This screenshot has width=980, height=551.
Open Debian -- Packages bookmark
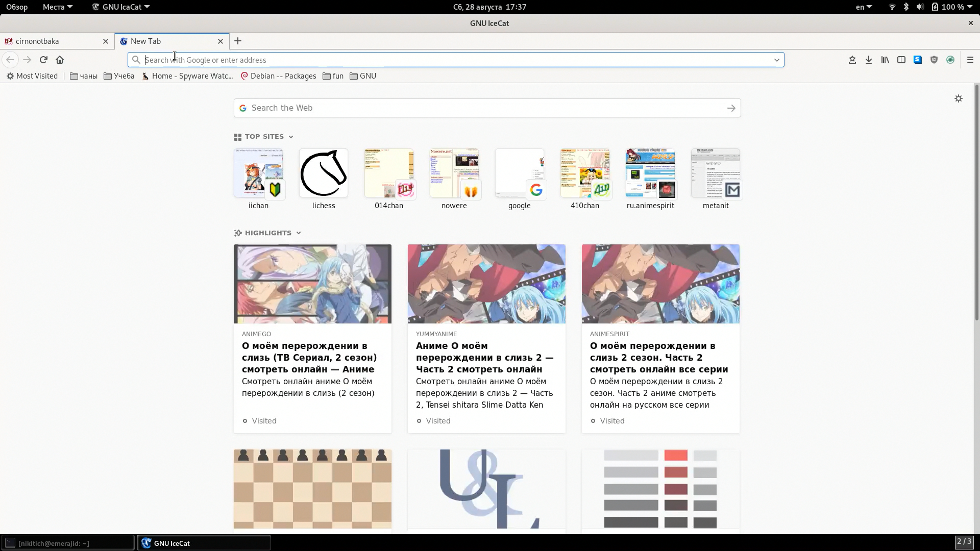click(278, 76)
